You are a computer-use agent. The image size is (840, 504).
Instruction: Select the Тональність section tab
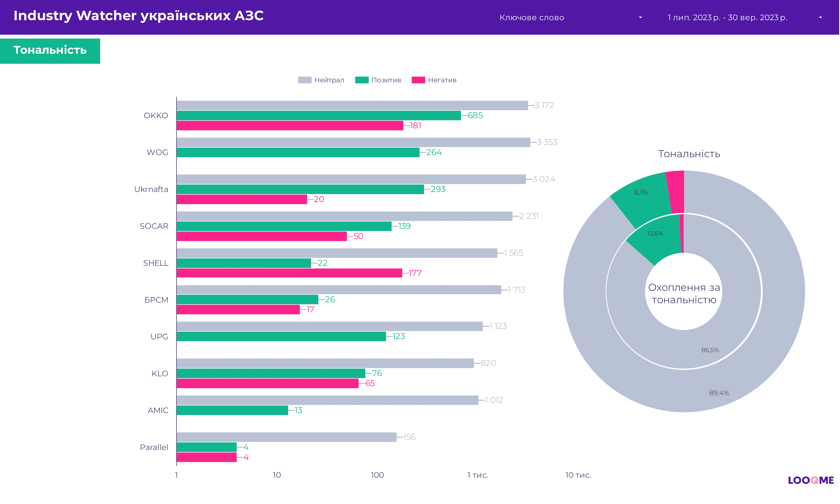pyautogui.click(x=50, y=51)
